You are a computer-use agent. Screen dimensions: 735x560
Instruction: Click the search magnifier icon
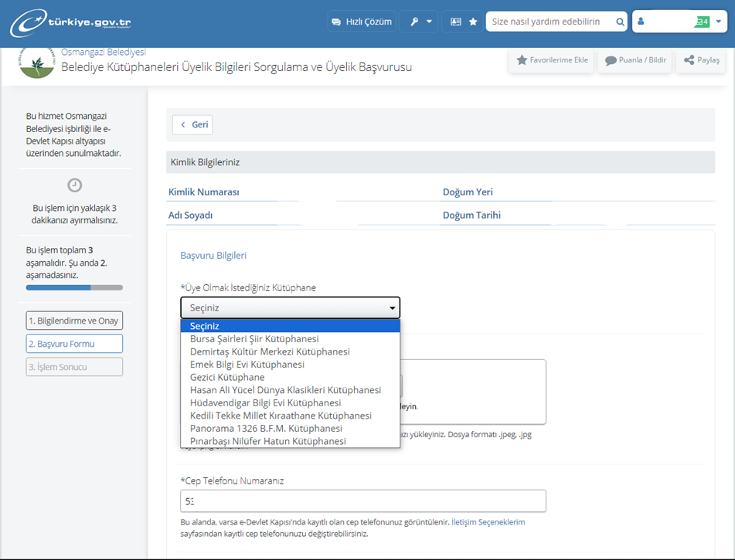(x=619, y=22)
